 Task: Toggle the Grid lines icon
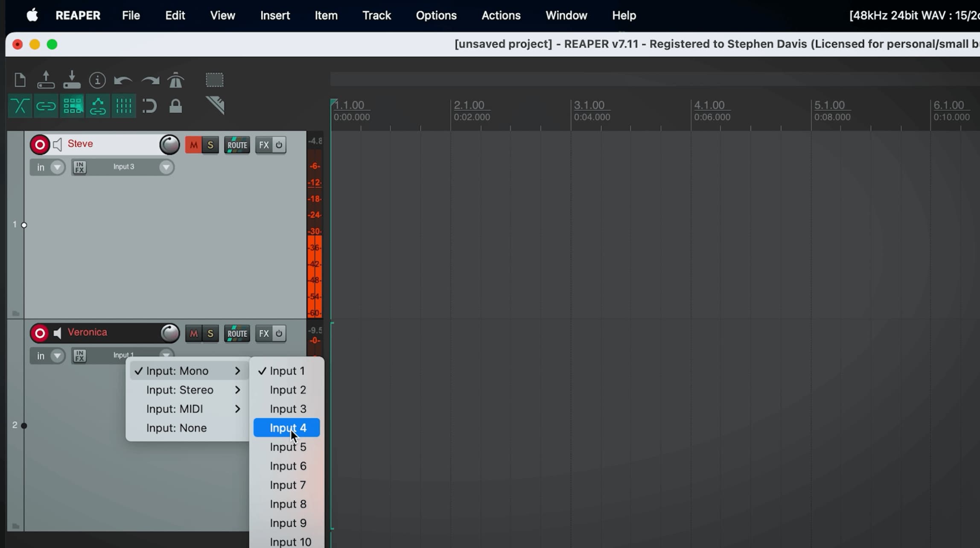coord(124,106)
